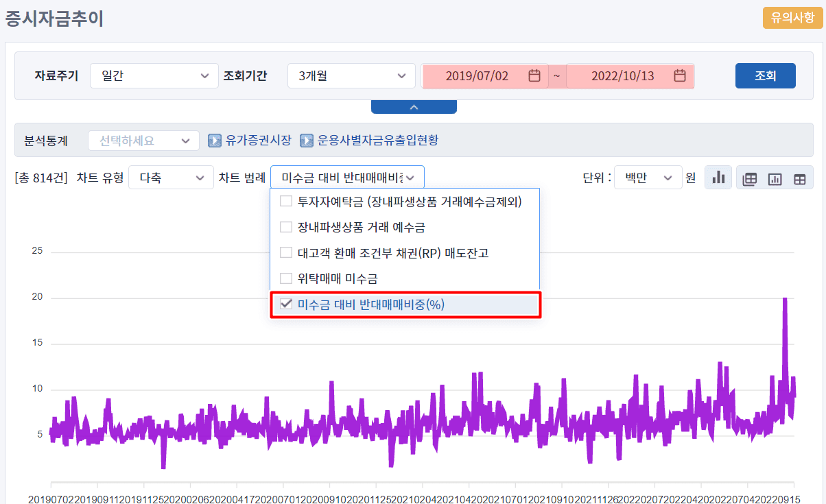Expand the 조회기간 dropdown showing 3개월

351,75
